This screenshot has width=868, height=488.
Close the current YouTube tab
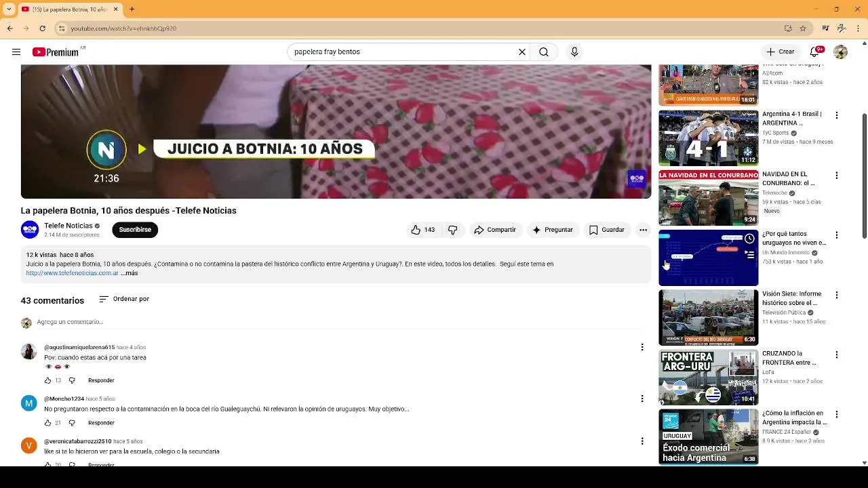point(115,9)
